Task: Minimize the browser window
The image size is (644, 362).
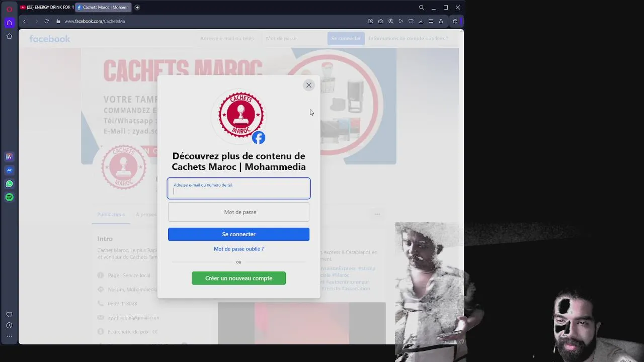Action: (434, 8)
